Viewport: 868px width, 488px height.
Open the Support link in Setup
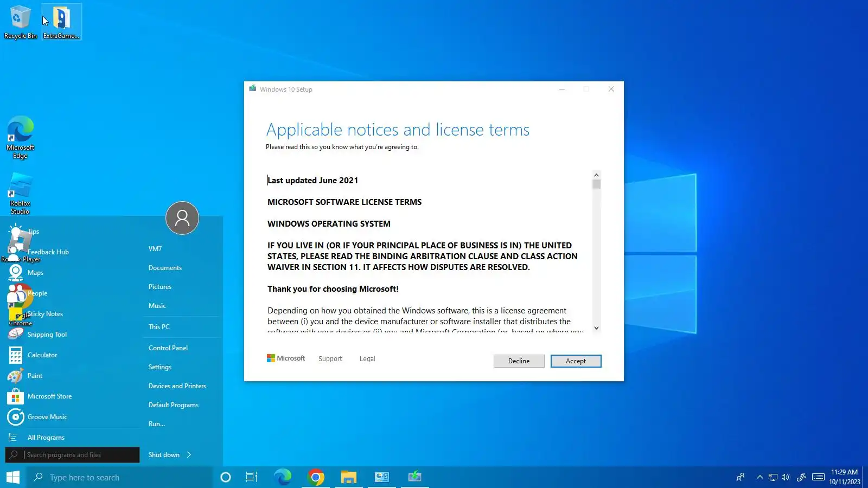click(330, 359)
